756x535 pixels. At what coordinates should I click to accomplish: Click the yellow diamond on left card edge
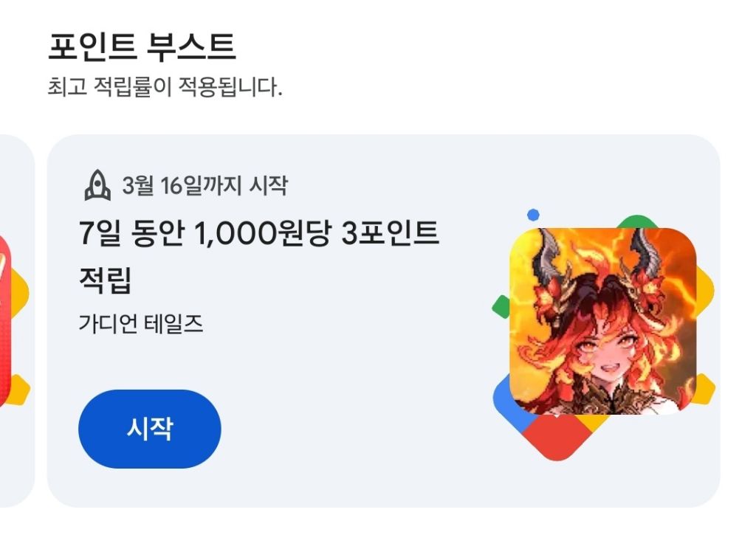tap(19, 292)
